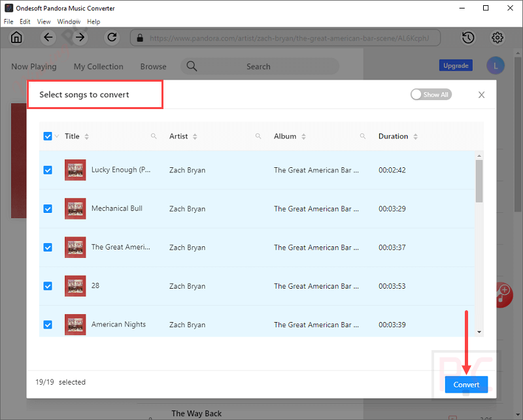Sort songs by Duration
523x420 pixels.
coord(415,137)
